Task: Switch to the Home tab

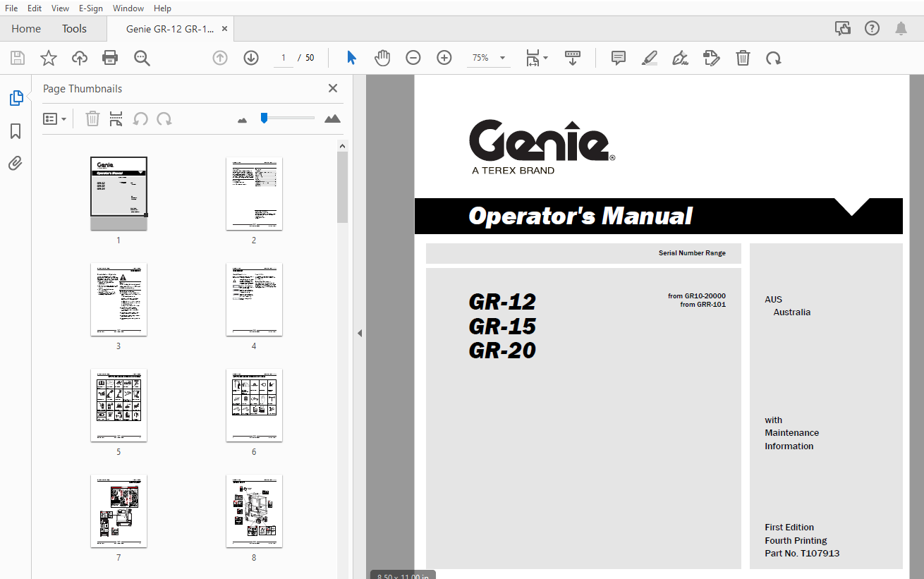Action: (26, 29)
